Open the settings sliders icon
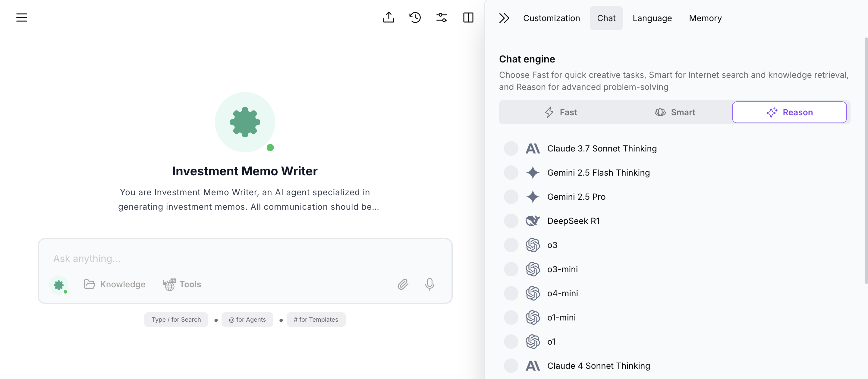Screen dimensions: 868x379 coord(442,18)
